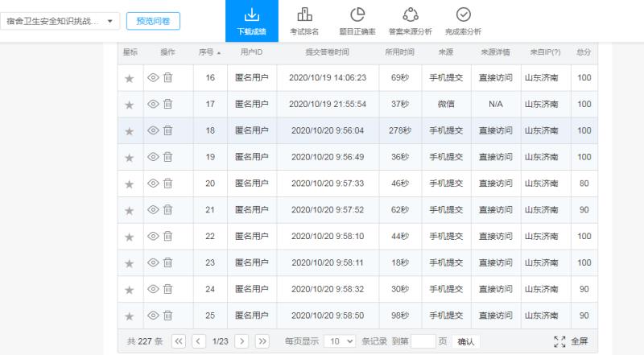Sort by 序号 column header

pos(209,52)
